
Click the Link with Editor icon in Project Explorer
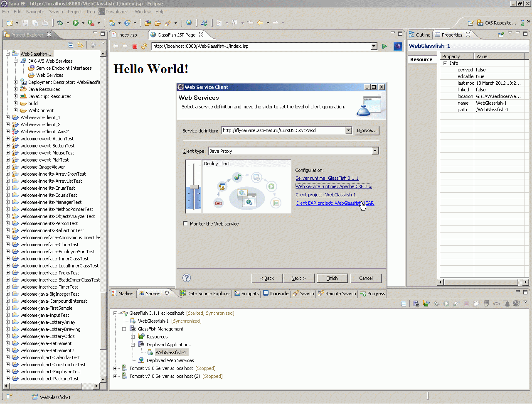tap(80, 45)
